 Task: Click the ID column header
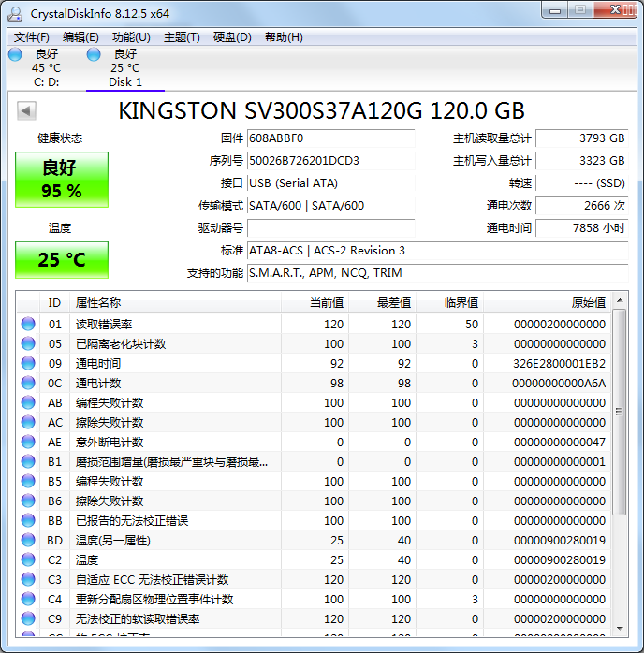click(54, 303)
